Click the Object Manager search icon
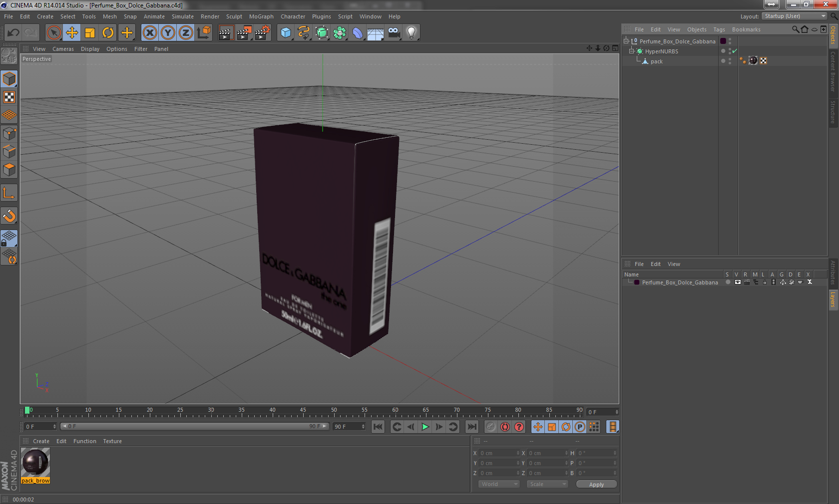This screenshot has height=504, width=839. point(795,29)
